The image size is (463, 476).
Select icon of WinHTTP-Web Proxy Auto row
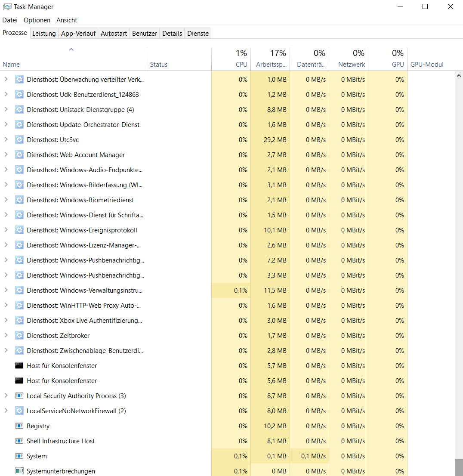19,306
